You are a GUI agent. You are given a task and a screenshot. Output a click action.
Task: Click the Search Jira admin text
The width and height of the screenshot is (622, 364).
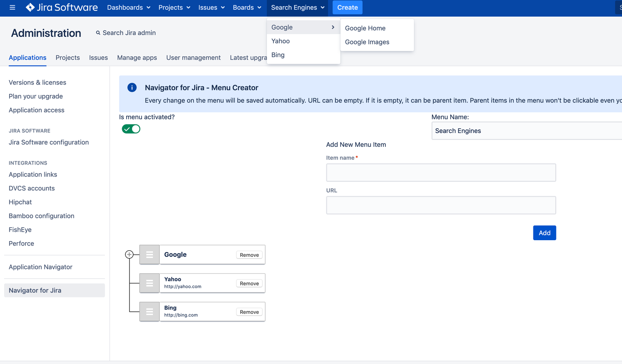[129, 33]
